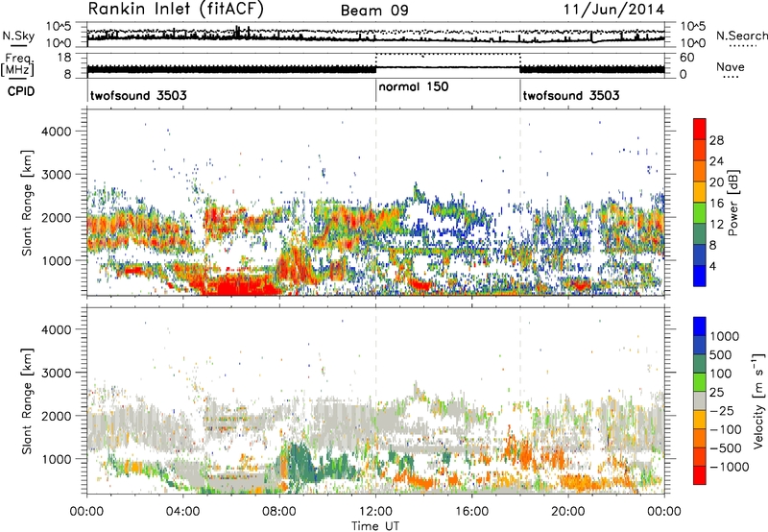
Task: Click the dashed 12:00 marker line in the power panel
Action: (x=375, y=203)
